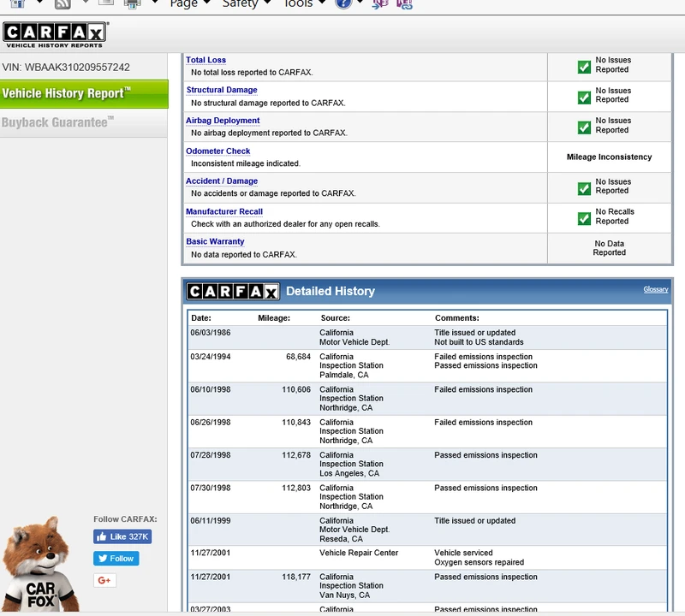Open the Safety menu
The image size is (685, 616).
[240, 3]
